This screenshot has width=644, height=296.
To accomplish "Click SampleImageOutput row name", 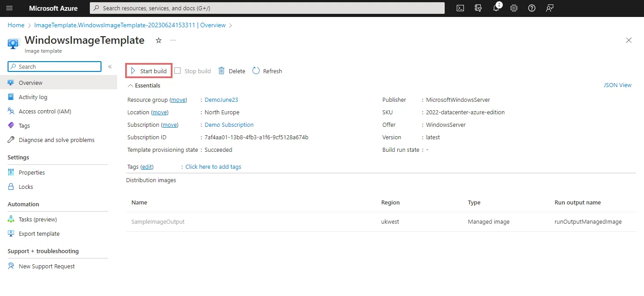I will [158, 222].
